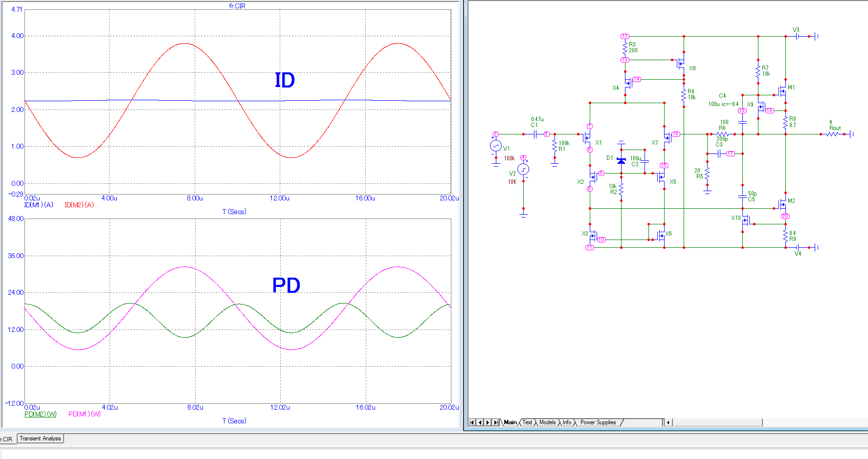Switch to the Text page tab

[527, 422]
